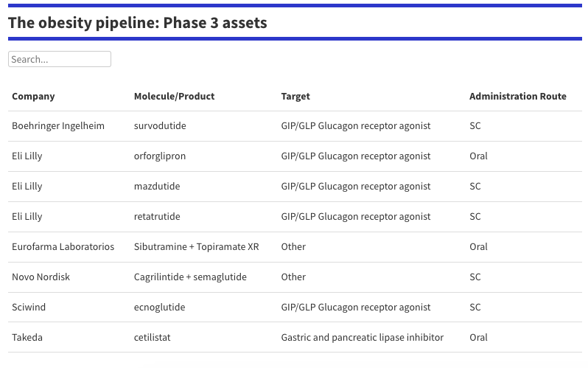Click the retatrutide molecule cell
This screenshot has width=588, height=368.
coord(157,217)
